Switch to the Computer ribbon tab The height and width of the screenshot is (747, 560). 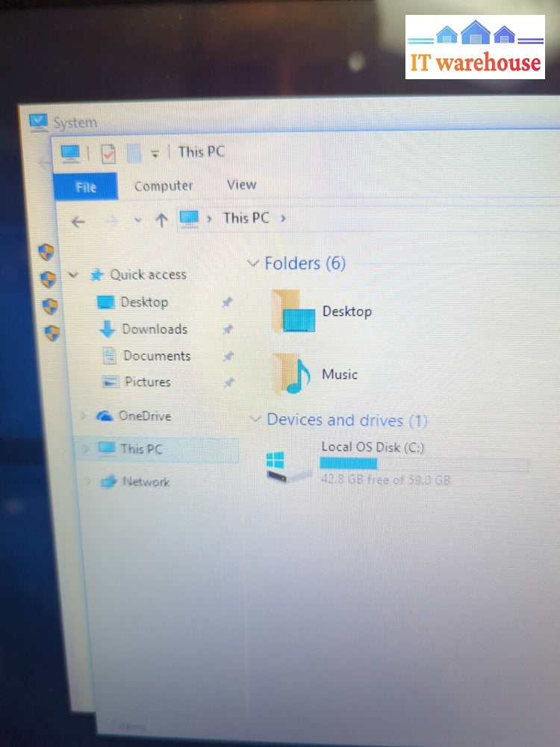163,186
